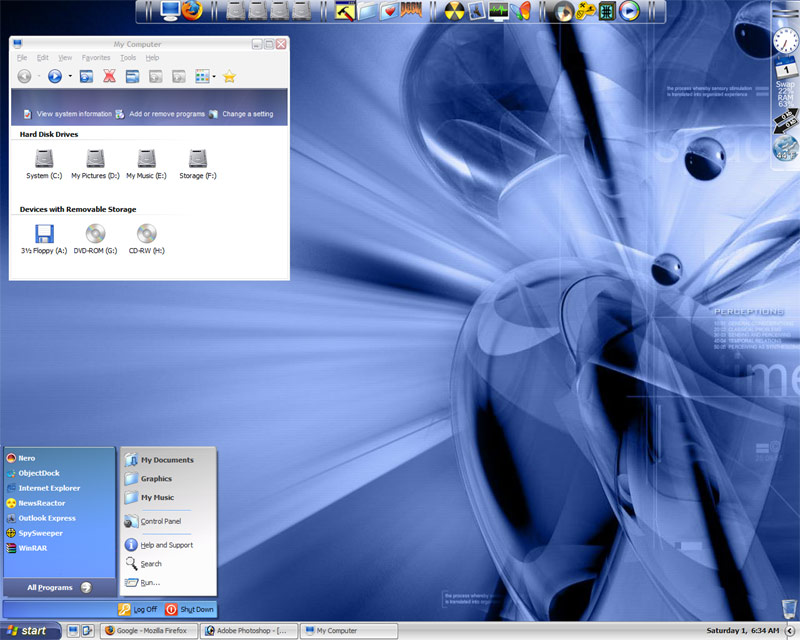Click the blue Forward arrow button

coord(55,76)
